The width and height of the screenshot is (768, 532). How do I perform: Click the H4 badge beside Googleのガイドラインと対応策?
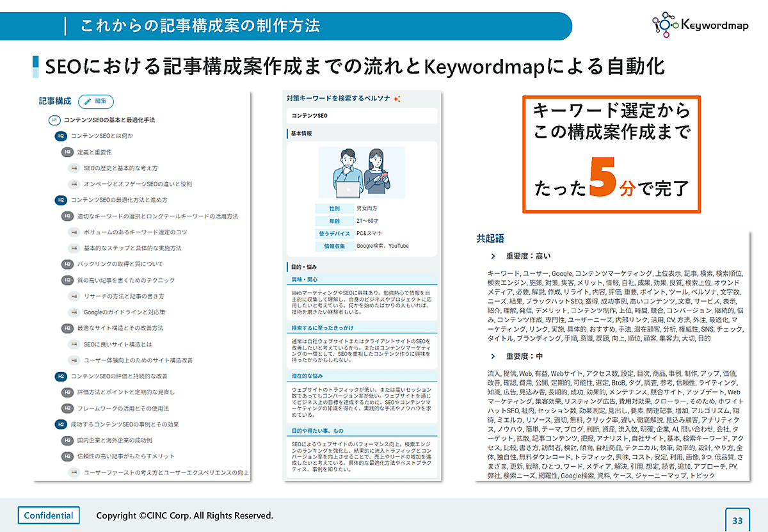click(74, 312)
